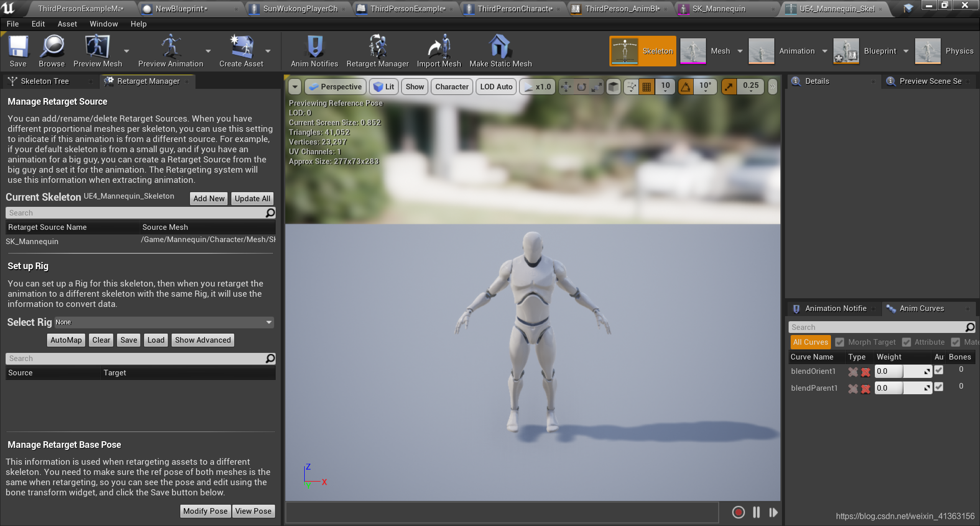The image size is (980, 526).
Task: Toggle blendParent1 auto checkbox
Action: [x=939, y=387]
